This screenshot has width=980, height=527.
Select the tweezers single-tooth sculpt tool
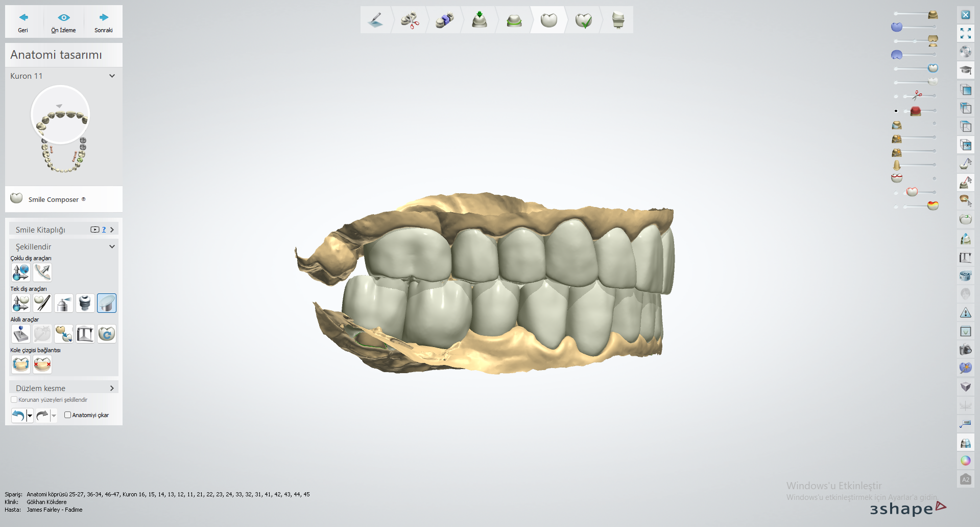point(42,303)
